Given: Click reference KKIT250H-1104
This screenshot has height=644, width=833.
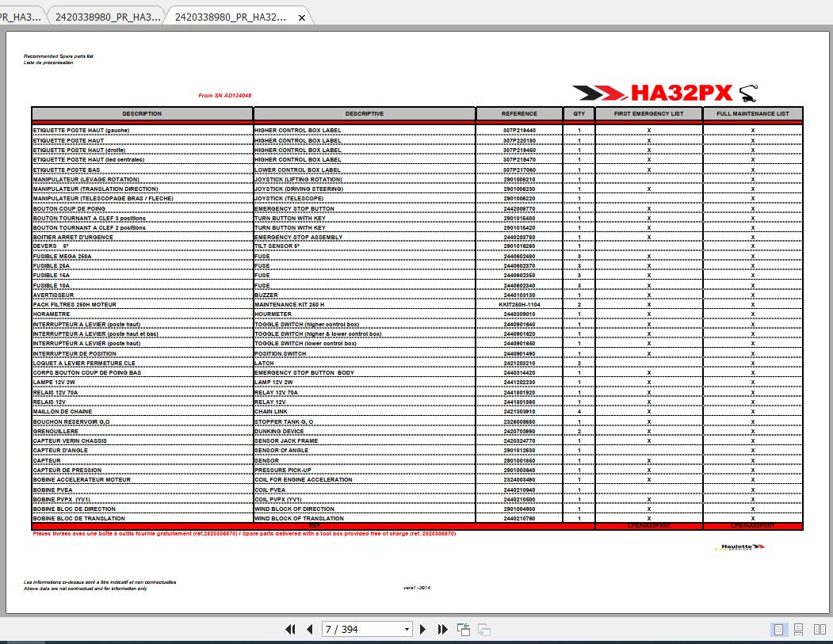Looking at the screenshot, I should pos(519,305).
